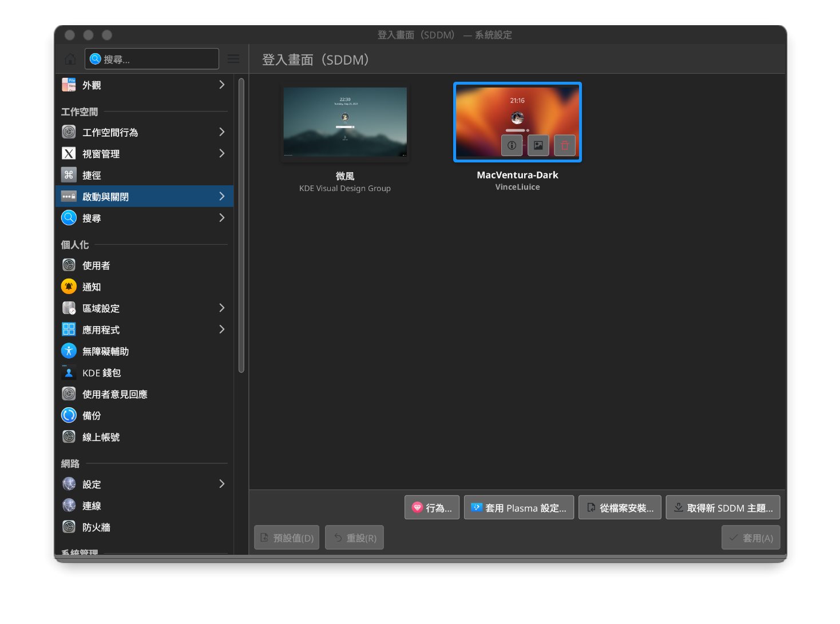Open the 線上帳號 label entry
Screen dimensions: 840x624
tap(101, 437)
